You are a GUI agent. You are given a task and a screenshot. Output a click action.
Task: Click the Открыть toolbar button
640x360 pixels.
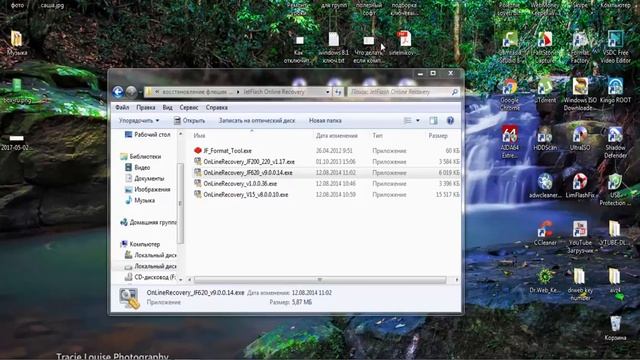click(x=189, y=120)
